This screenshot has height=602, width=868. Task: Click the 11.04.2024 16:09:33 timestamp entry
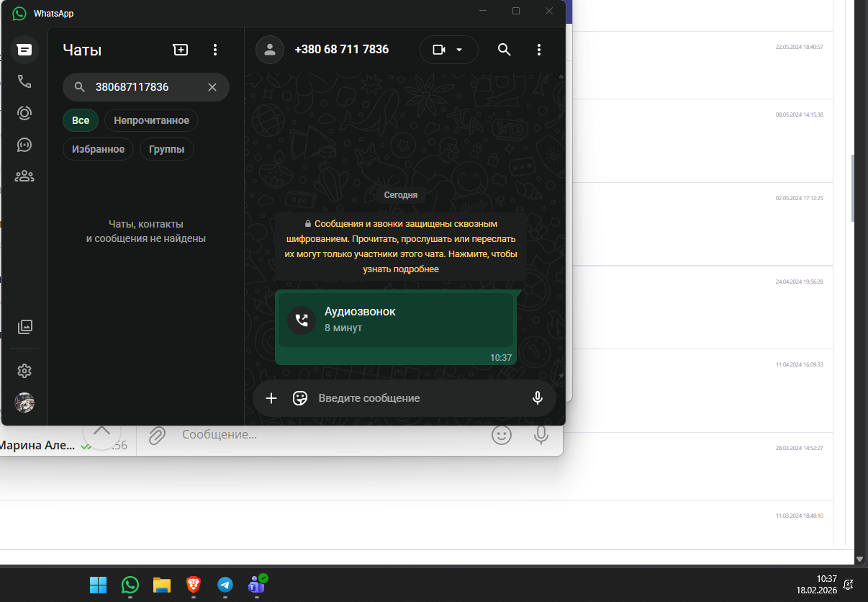tap(799, 364)
